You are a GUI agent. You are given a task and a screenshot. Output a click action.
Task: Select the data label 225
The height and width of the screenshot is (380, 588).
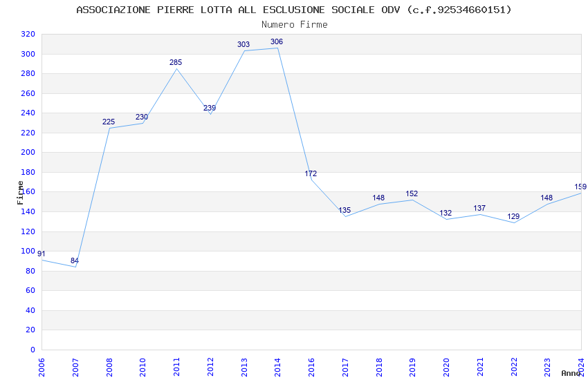click(x=109, y=122)
